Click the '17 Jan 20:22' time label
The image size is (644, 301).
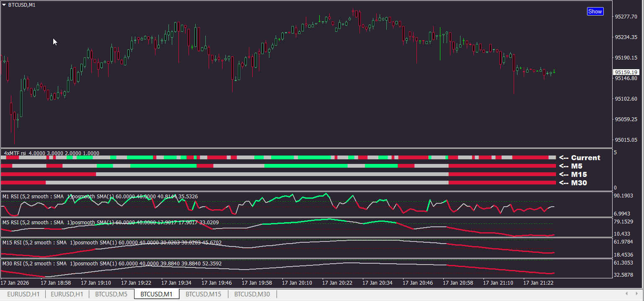(337, 283)
